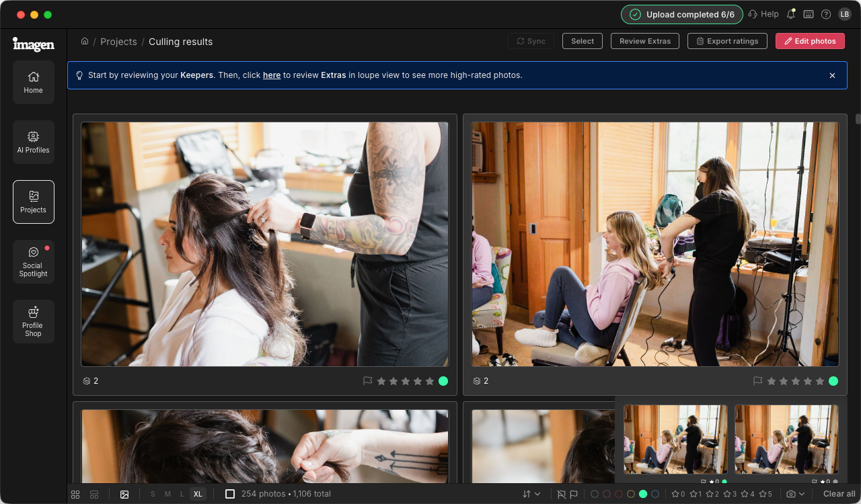Follow the "here" link in the banner
This screenshot has width=861, height=504.
click(x=272, y=75)
